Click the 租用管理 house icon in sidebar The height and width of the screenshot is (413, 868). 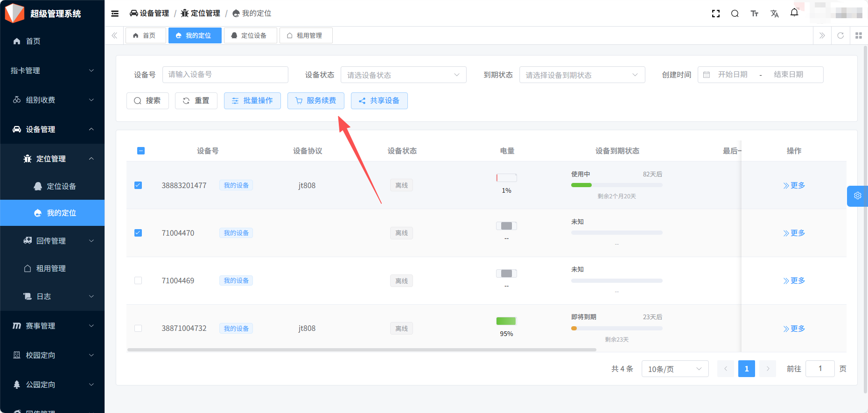point(28,268)
